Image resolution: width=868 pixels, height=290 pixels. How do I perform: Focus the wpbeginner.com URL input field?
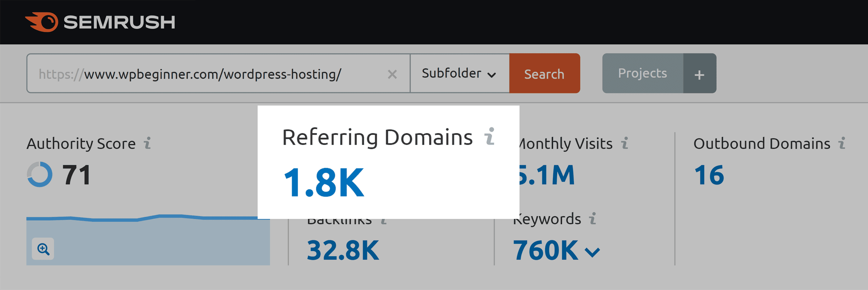pos(213,74)
